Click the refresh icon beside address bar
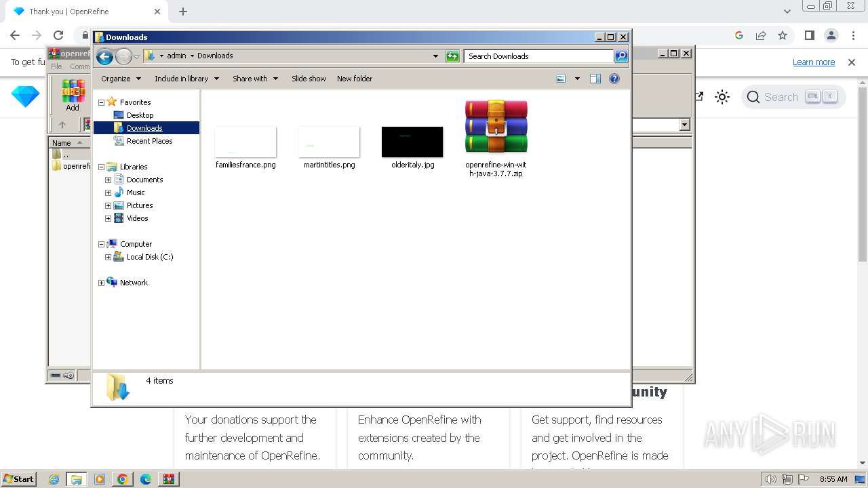This screenshot has height=488, width=868. pos(452,56)
